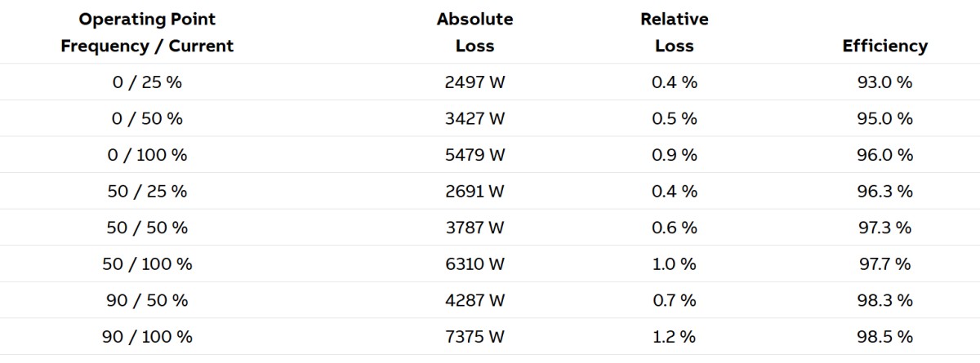
Task: Click the 4287 W absolute loss cell
Action: [x=474, y=300]
